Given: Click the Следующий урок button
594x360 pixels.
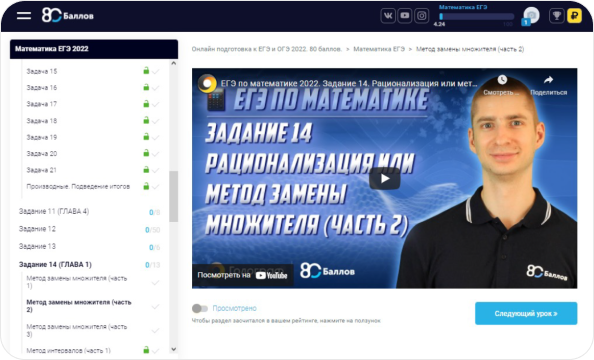Looking at the screenshot, I should (526, 313).
